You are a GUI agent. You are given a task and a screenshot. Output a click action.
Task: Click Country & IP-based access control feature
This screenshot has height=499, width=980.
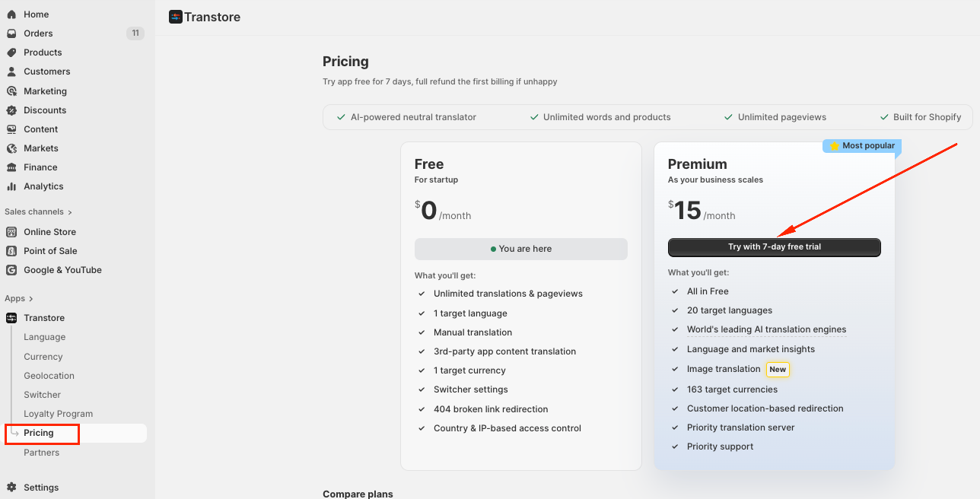coord(508,428)
